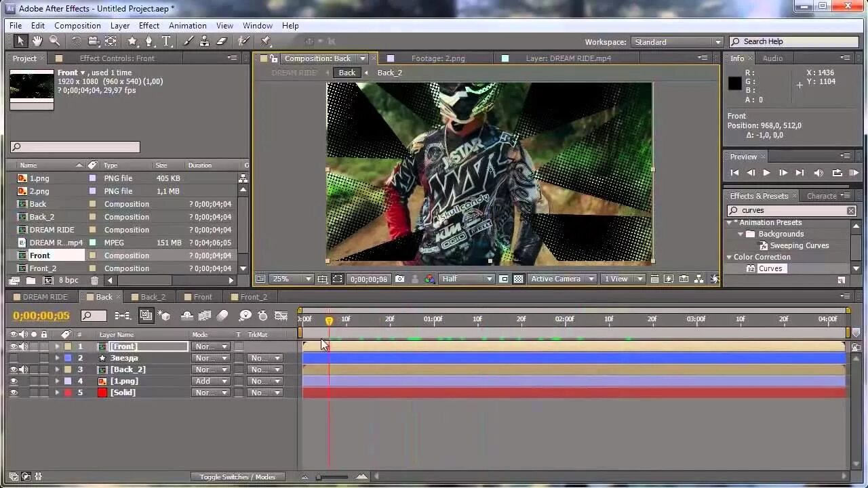The width and height of the screenshot is (868, 488).
Task: Select the Selection arrow tool
Action: (20, 41)
